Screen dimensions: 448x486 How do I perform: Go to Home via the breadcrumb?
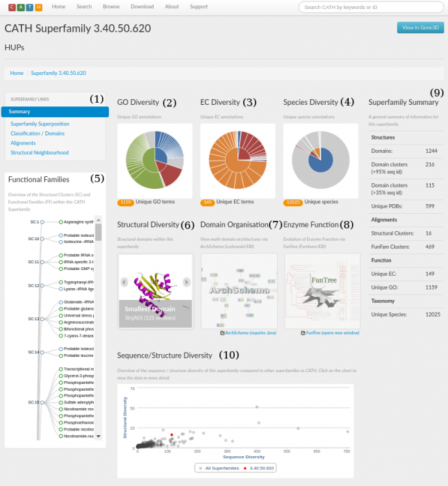[x=17, y=73]
